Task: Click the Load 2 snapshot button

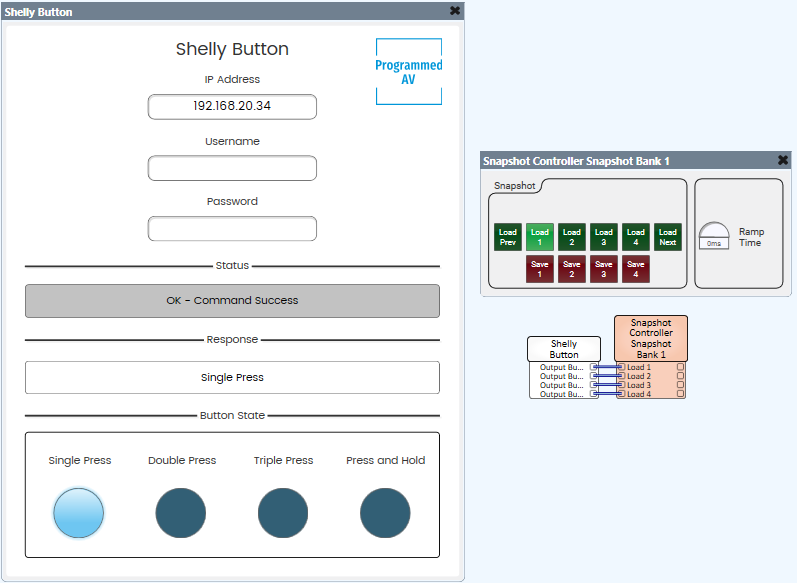Action: coord(572,237)
